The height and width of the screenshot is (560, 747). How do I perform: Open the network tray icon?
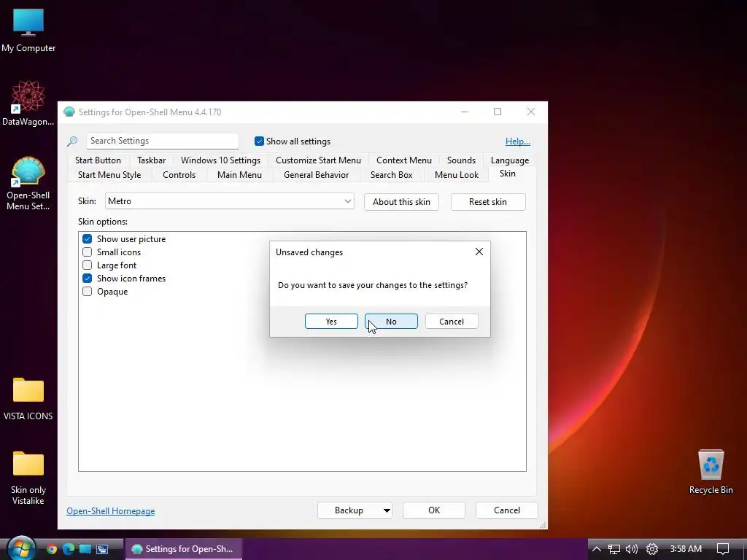tap(614, 549)
